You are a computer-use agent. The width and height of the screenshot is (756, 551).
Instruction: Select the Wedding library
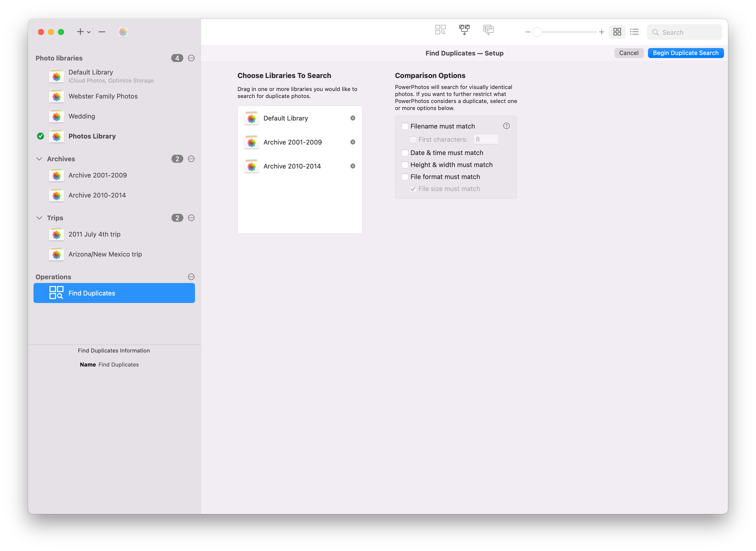114,116
